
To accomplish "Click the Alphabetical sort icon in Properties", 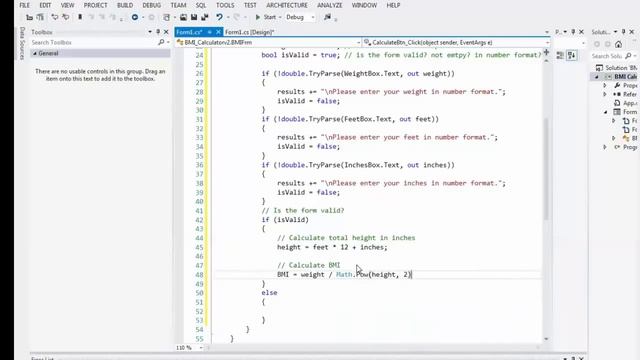I will point(571,56).
